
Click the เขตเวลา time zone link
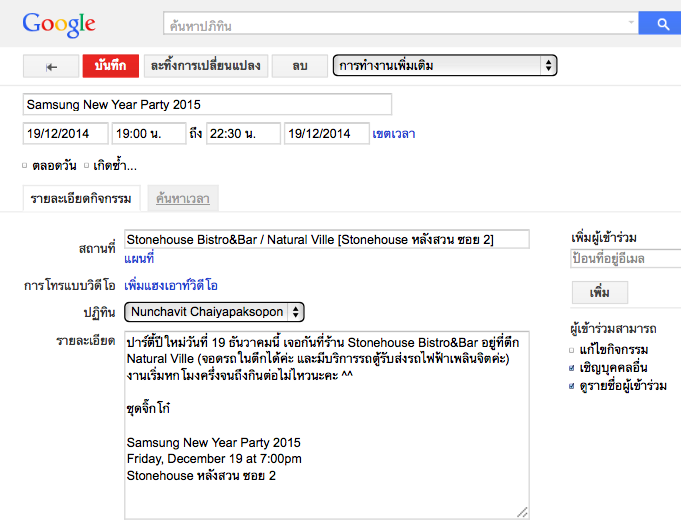(x=393, y=134)
